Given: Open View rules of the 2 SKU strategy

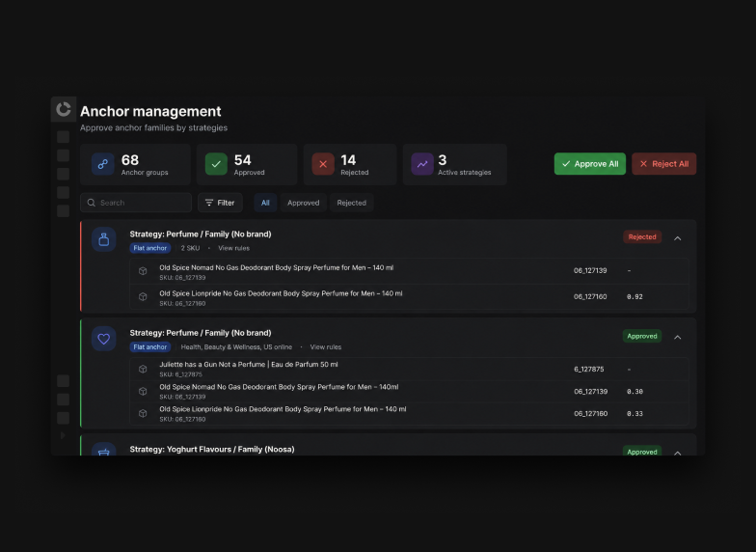Looking at the screenshot, I should click(233, 248).
